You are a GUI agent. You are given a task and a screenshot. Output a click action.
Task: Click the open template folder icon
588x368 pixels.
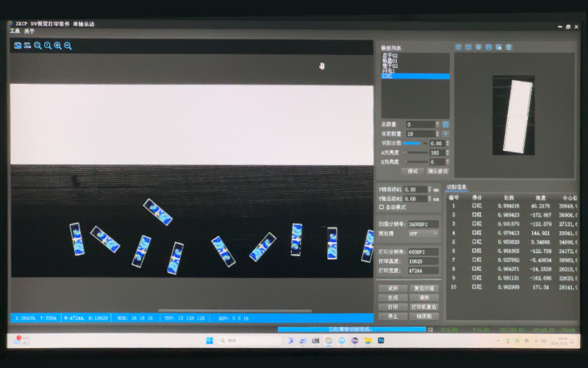click(468, 47)
